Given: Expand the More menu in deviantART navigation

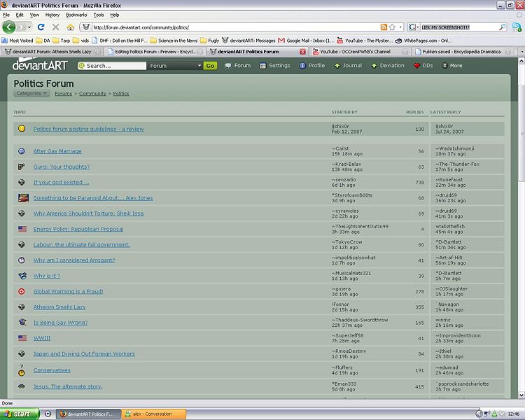Looking at the screenshot, I should [451, 66].
